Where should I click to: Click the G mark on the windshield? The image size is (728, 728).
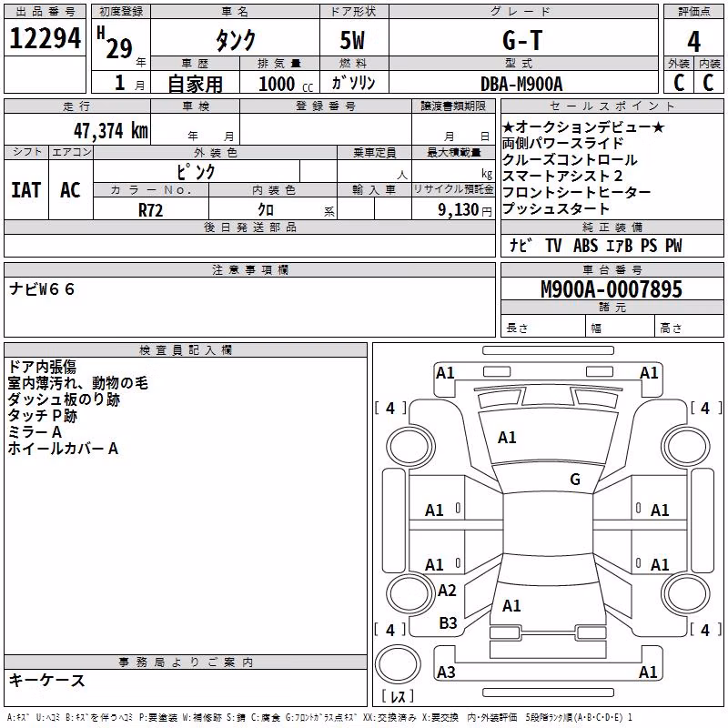pos(575,479)
